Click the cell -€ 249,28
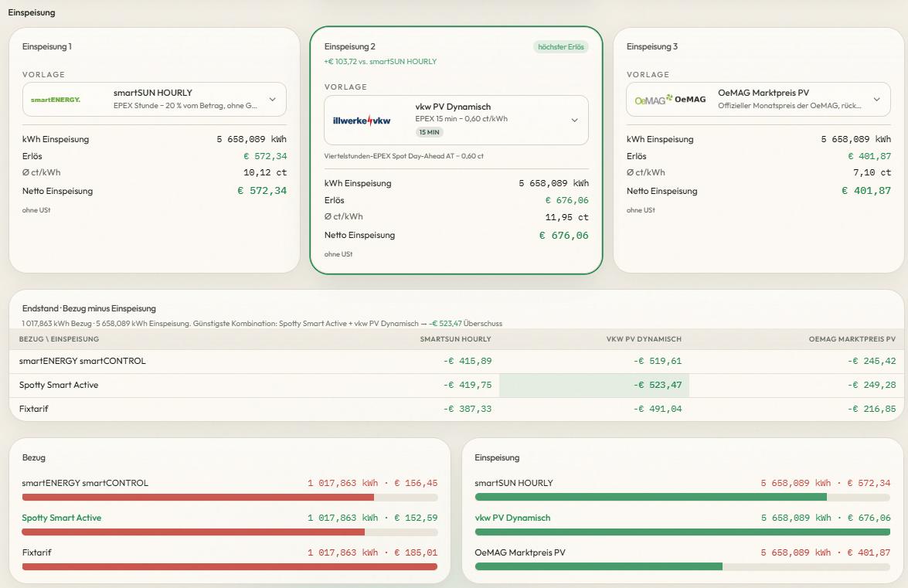This screenshot has width=908, height=588. point(872,385)
